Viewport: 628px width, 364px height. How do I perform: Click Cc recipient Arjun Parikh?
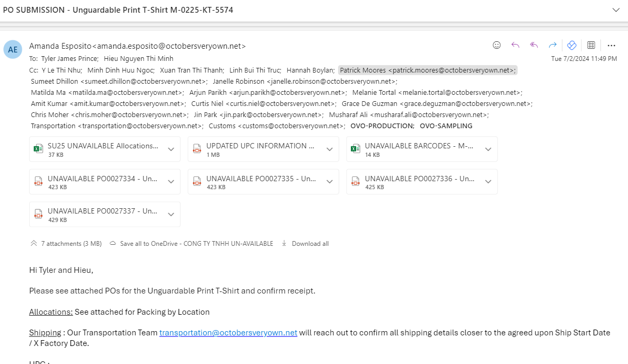click(x=268, y=93)
